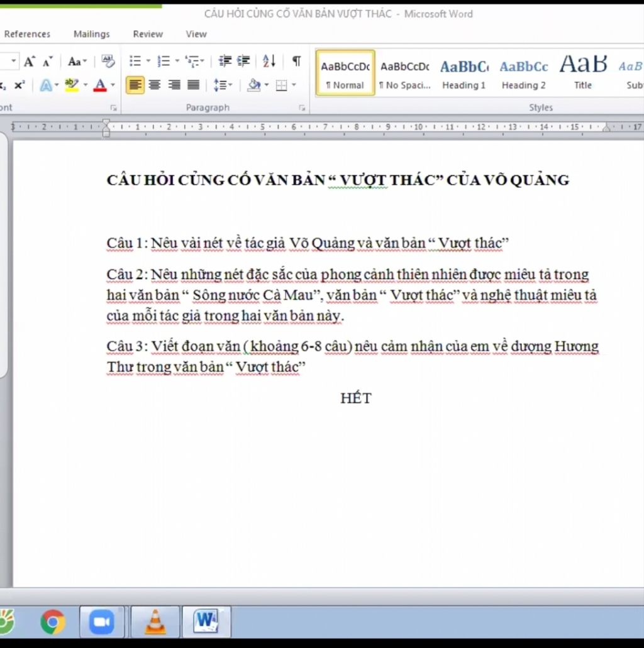Toggle Superscript formatting
Viewport: 644px width, 648px height.
click(x=19, y=85)
